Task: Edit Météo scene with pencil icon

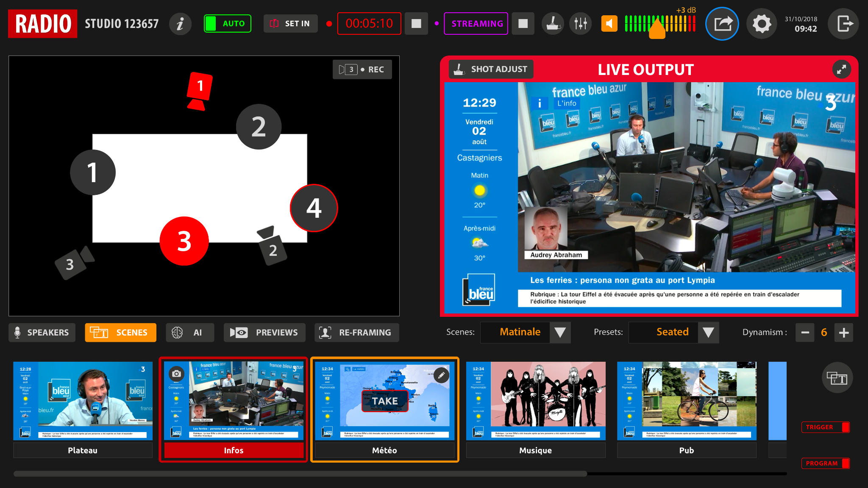Action: 441,375
